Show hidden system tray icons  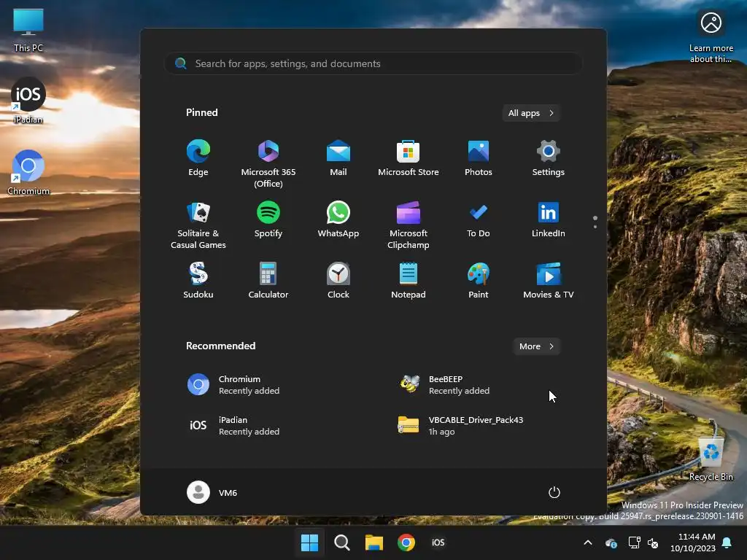[x=588, y=542]
